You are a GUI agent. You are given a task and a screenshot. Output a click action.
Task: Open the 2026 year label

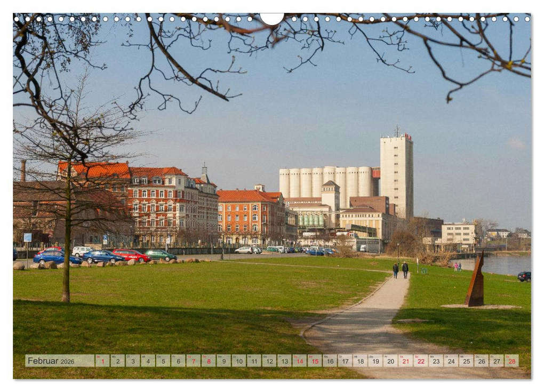pyautogui.click(x=68, y=361)
